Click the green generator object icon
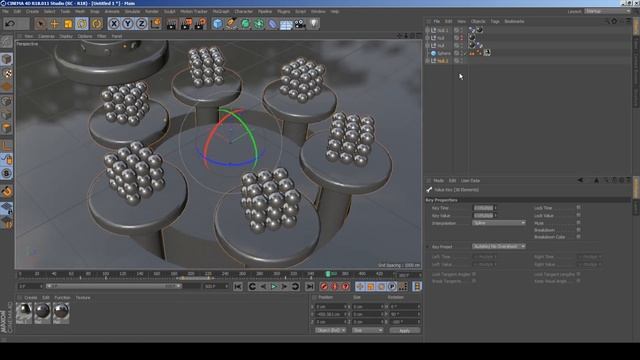 [x=245, y=24]
